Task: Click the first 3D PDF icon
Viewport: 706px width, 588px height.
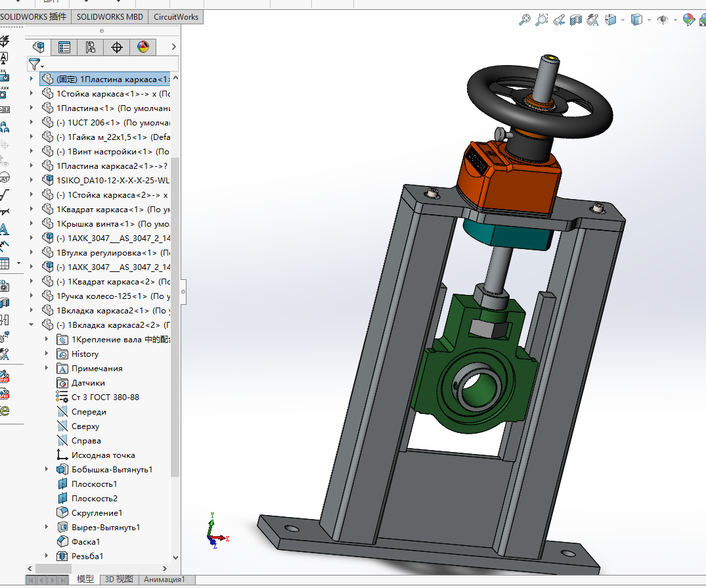Action: 5,376
